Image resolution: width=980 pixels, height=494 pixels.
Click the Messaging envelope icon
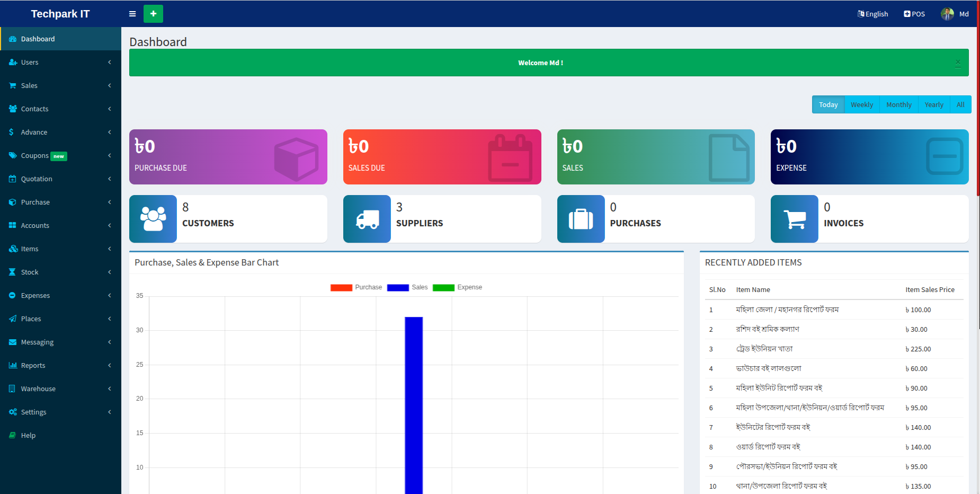12,342
